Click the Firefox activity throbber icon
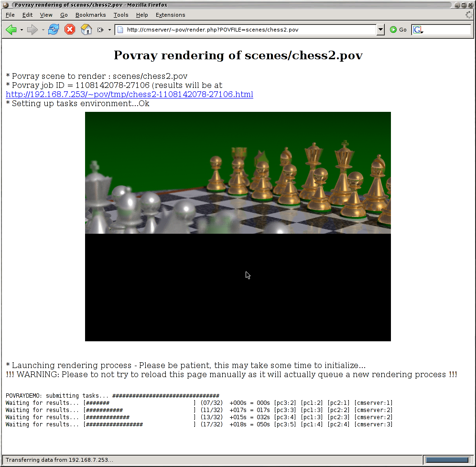The image size is (476, 467). (x=469, y=14)
